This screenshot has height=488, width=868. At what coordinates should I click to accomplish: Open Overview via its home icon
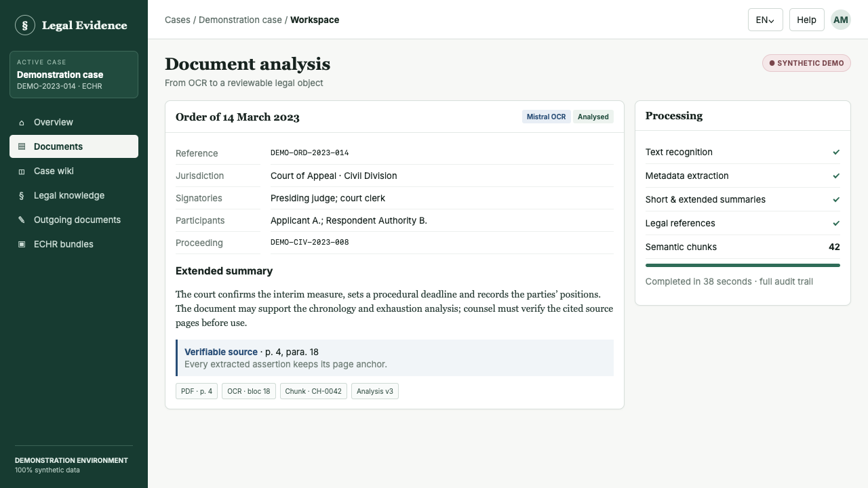pyautogui.click(x=22, y=123)
